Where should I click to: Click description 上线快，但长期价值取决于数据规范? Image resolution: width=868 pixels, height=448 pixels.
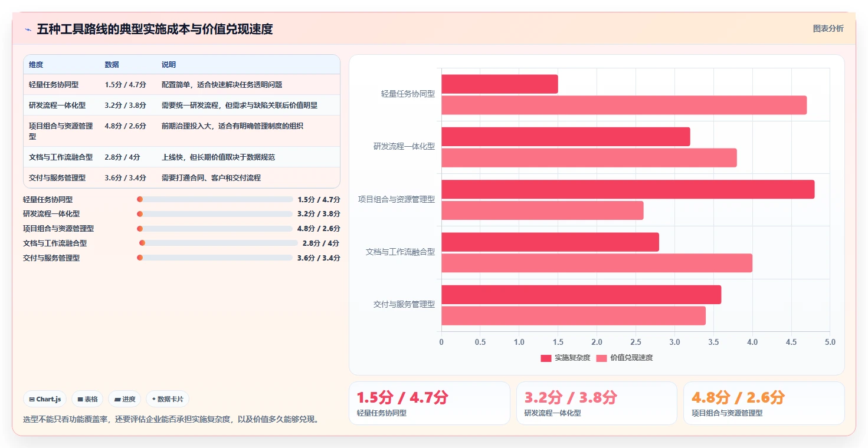(218, 157)
